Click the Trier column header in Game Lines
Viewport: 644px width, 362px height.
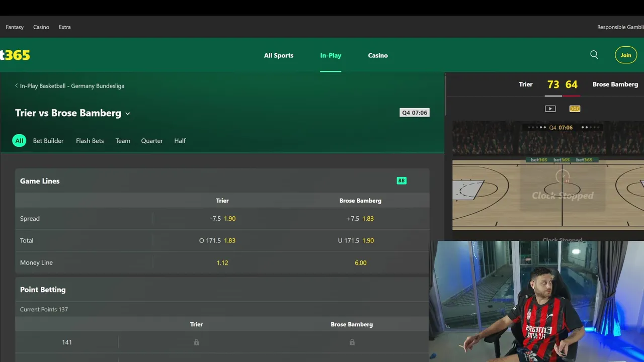[222, 201]
